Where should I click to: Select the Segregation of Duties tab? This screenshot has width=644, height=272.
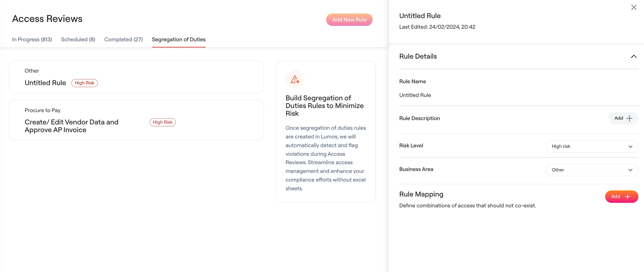pyautogui.click(x=179, y=39)
